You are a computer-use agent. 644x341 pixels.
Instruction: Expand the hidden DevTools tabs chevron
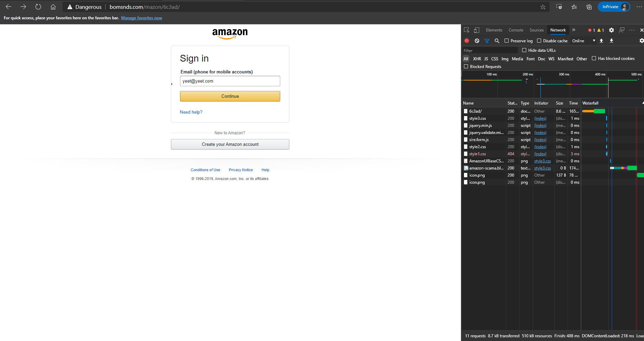(x=574, y=30)
